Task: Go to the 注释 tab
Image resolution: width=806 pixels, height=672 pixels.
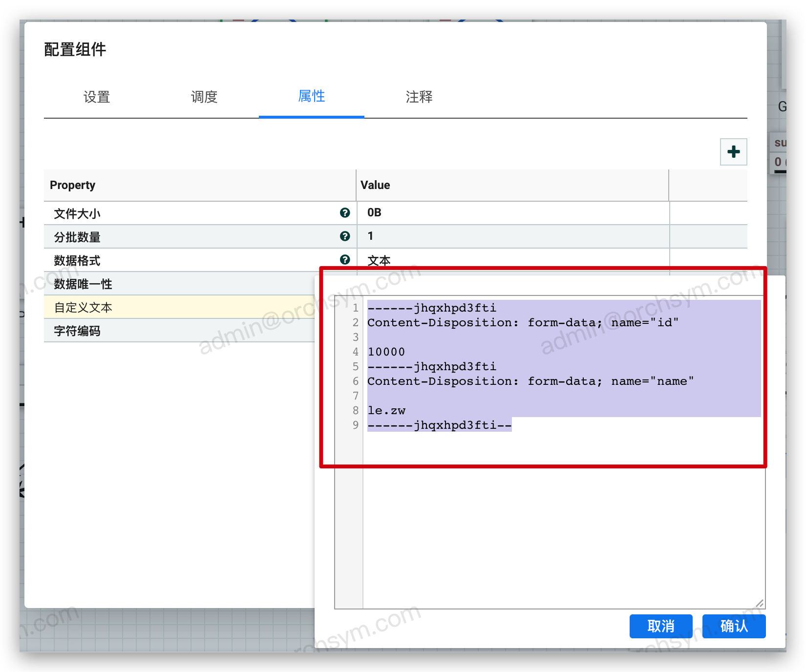Action: pos(419,97)
